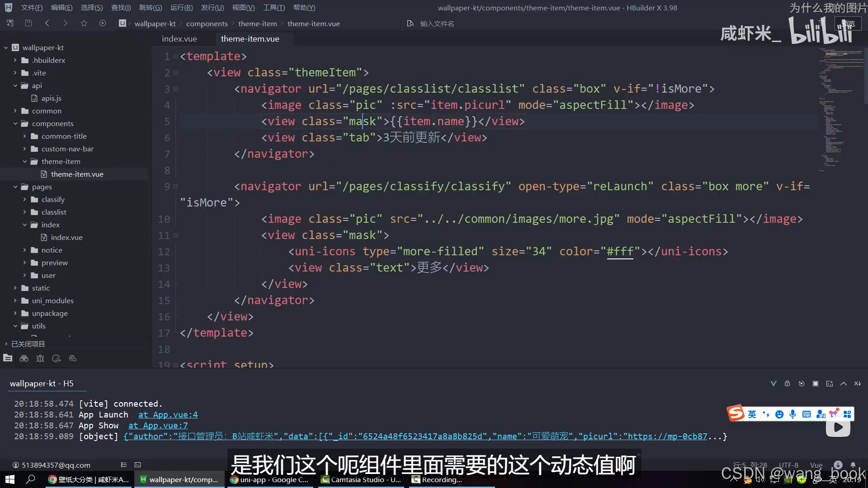Screen dimensions: 868x488
Task: Click the 输入文件名 file search field
Action: tap(437, 23)
